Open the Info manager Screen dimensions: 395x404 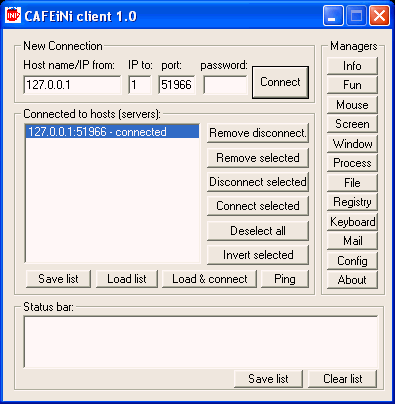point(352,66)
